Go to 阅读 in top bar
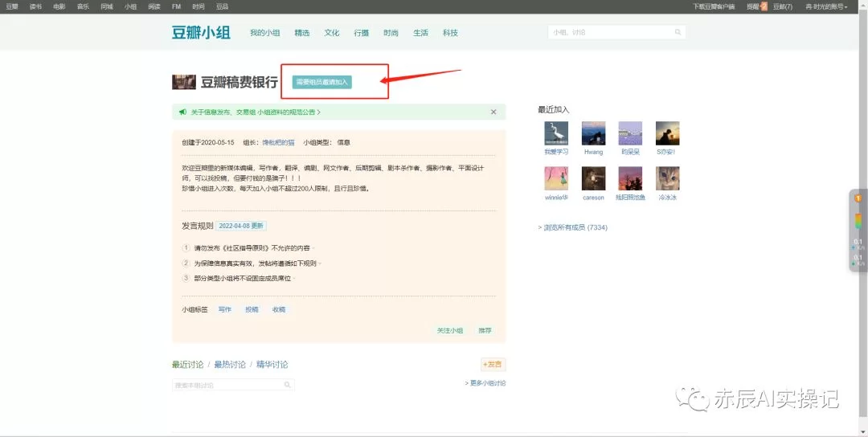 pos(154,6)
